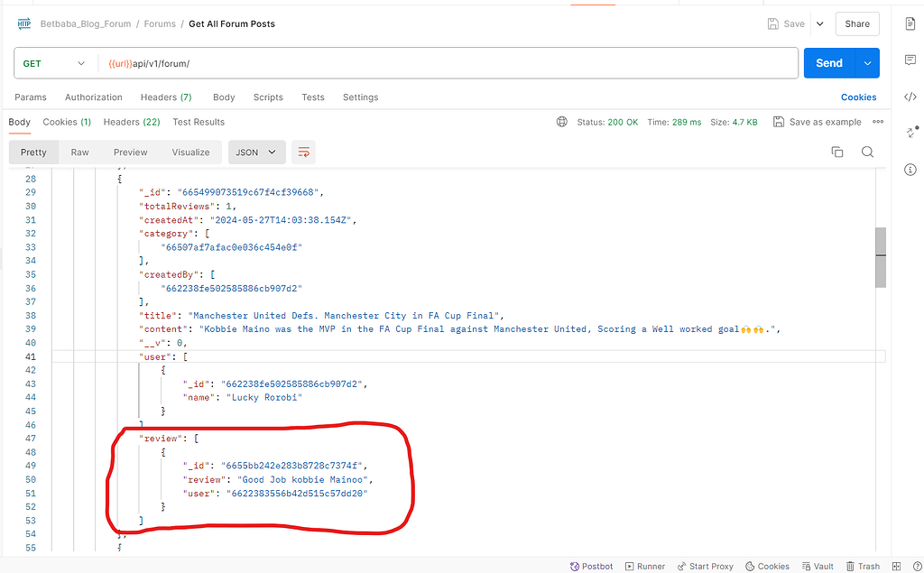Open the Documentation icon in right sidebar
Screen dimensions: 924x573
click(x=910, y=23)
